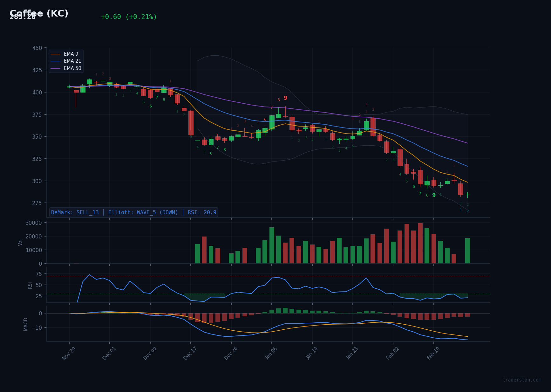Click the large green DeMark 9 marker
The width and height of the screenshot is (551, 392).
pyautogui.click(x=434, y=195)
